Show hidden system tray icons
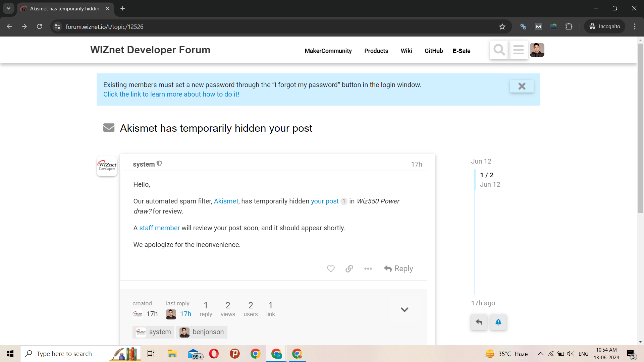This screenshot has height=362, width=644. [540, 354]
